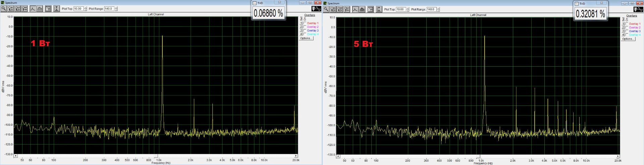Increase Plot Range value in right Spectrum window
Viewport: 644px width, 165px height.
tap(438, 8)
